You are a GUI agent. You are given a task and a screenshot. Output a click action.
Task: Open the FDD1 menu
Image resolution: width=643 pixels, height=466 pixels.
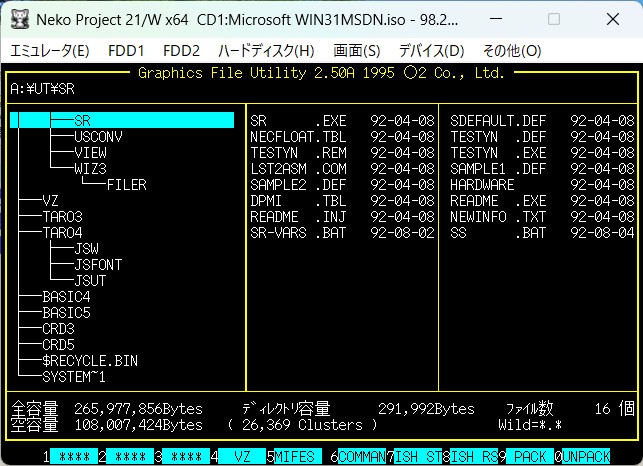click(x=126, y=50)
